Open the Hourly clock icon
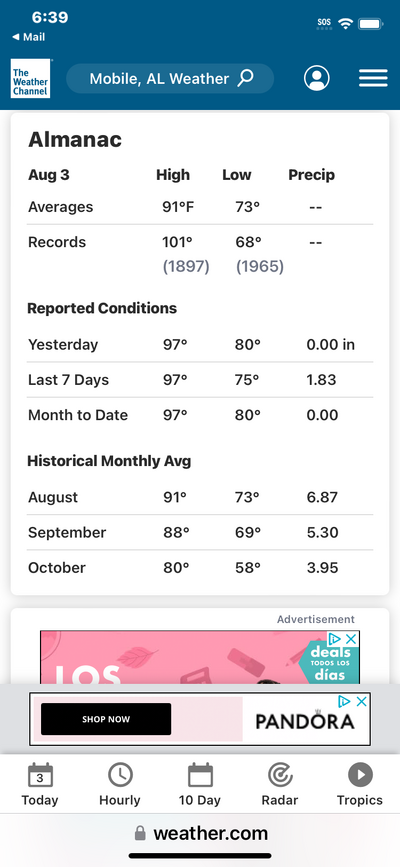 (x=120, y=775)
